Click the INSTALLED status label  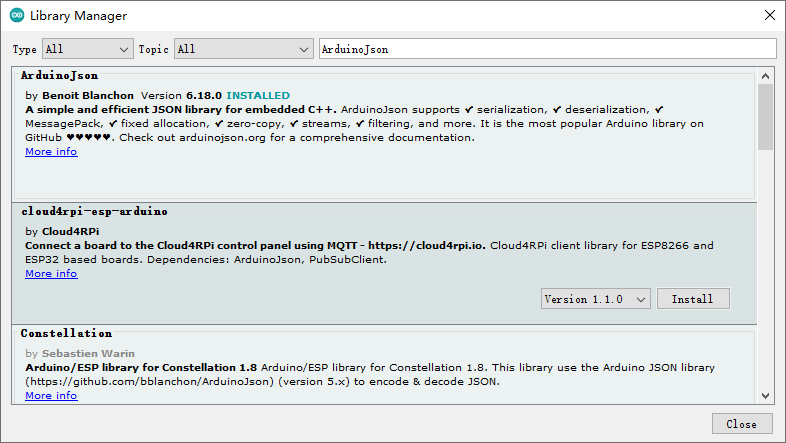[258, 95]
